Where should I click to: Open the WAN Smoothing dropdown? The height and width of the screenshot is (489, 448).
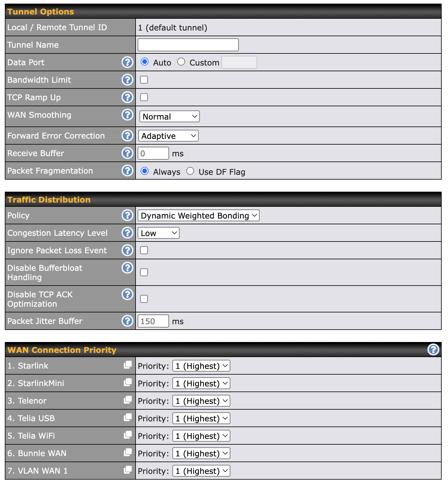pos(169,117)
